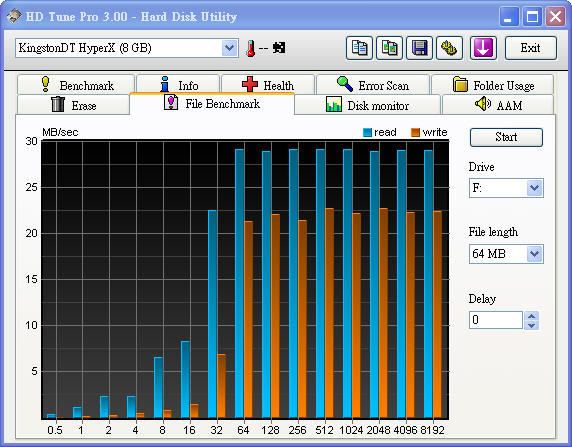Click the black chip icon beside temperature
This screenshot has height=447, width=572.
pos(279,48)
